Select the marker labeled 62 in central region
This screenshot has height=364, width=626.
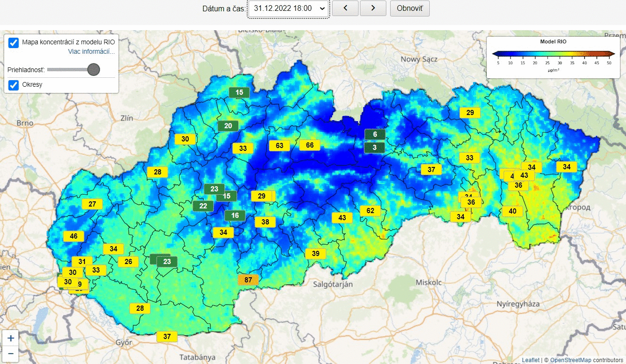pos(371,210)
